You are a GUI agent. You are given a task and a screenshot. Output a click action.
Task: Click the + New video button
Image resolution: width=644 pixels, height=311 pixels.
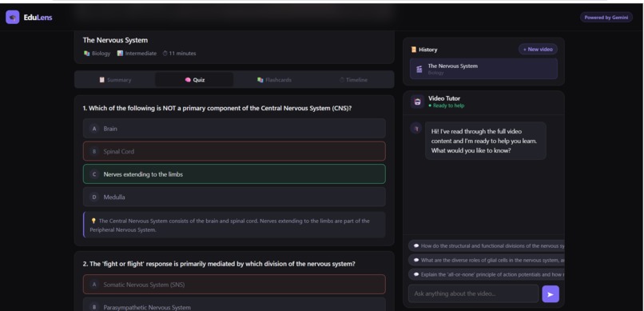(538, 50)
